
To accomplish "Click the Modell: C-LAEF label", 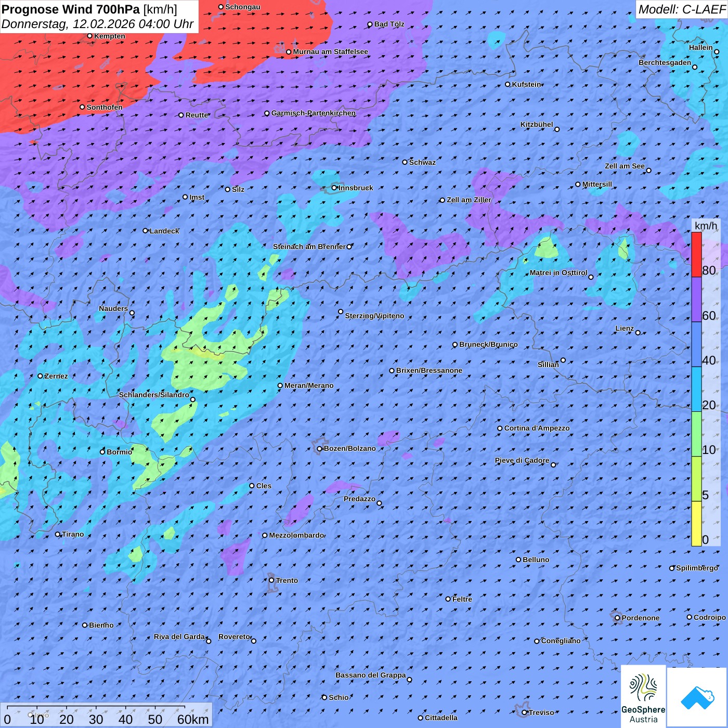I will coord(682,9).
